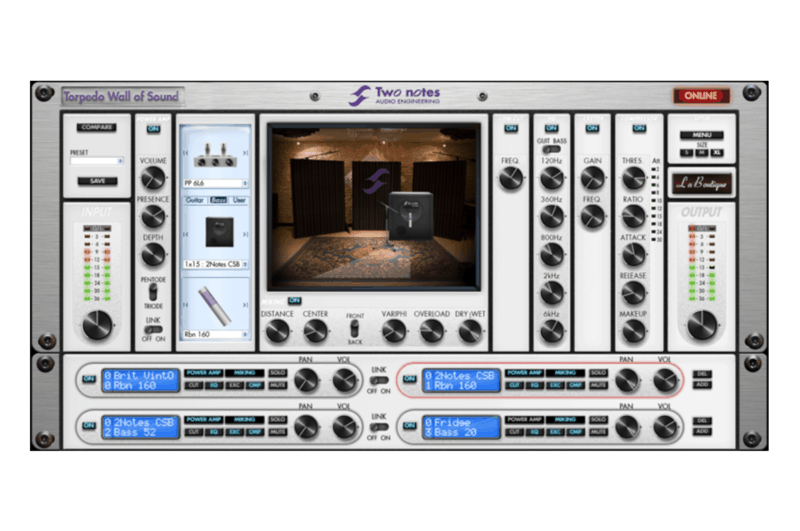Flip the FRONT/BACK mic switch
800x531 pixels.
355,328
